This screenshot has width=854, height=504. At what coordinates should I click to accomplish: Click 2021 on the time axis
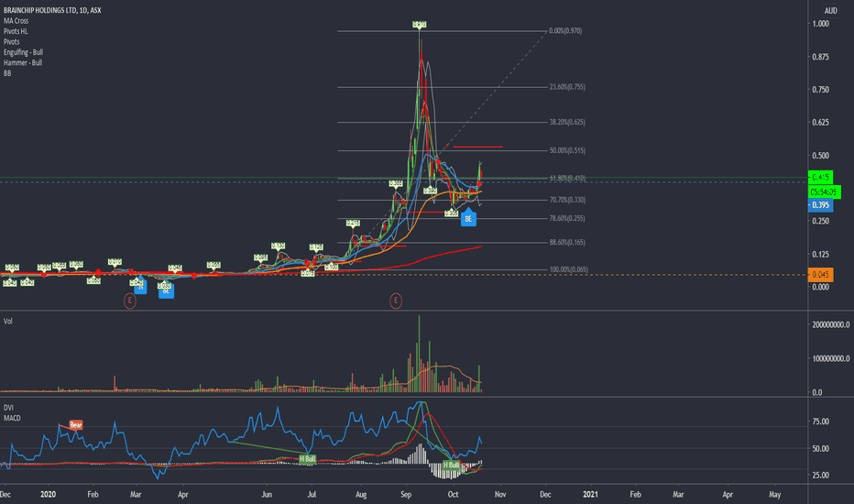pyautogui.click(x=590, y=495)
